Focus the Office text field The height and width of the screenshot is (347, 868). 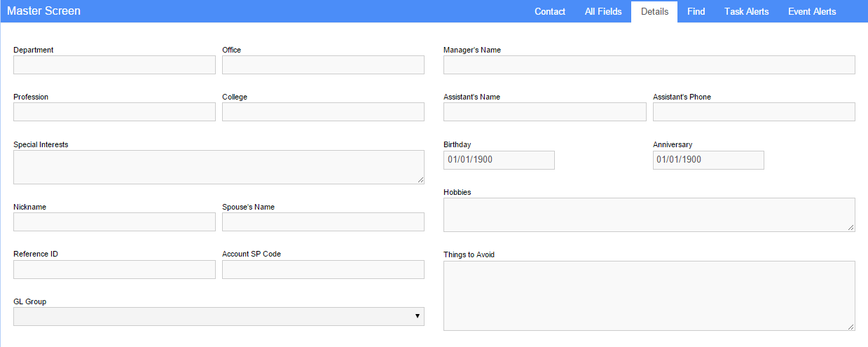[323, 65]
